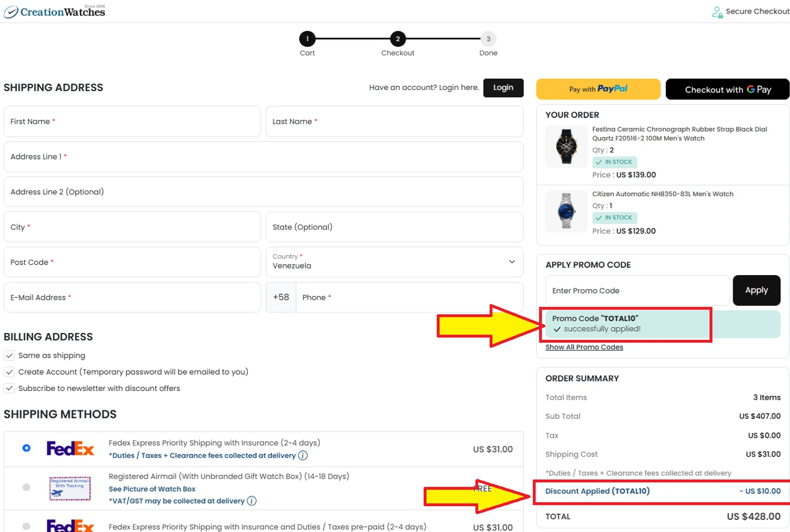This screenshot has width=790, height=532.
Task: Open info icon beside VAT/GST collected at delivery
Action: [x=252, y=501]
